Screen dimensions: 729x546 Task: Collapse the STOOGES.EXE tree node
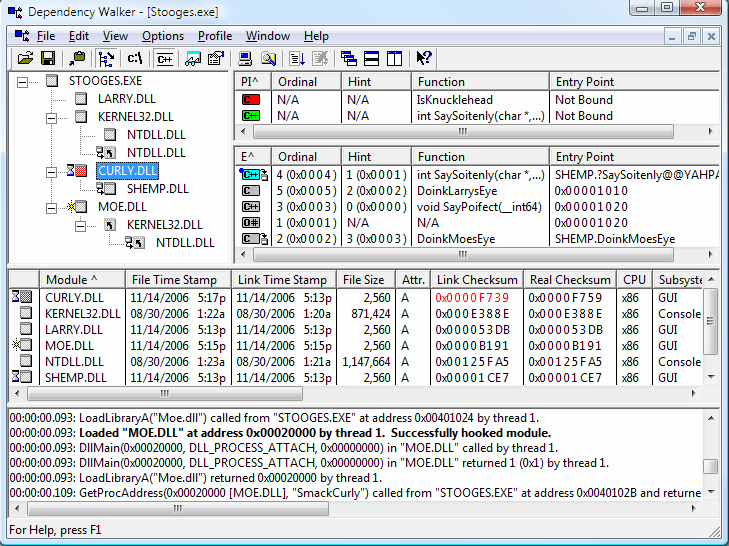coord(23,81)
